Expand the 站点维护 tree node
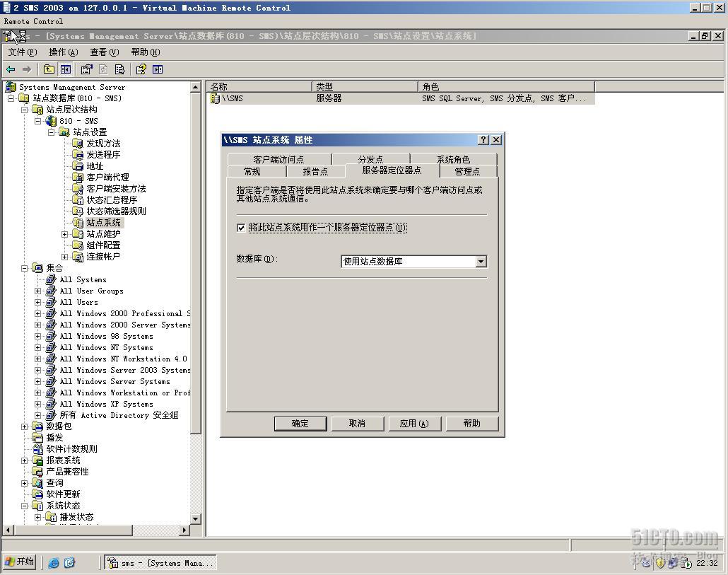The image size is (728, 575). tap(65, 234)
